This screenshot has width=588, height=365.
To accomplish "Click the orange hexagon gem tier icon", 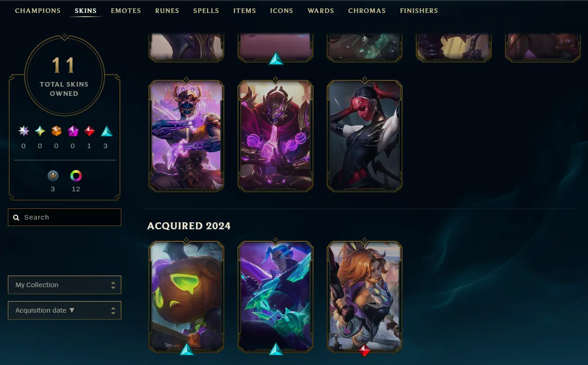I will (x=56, y=131).
